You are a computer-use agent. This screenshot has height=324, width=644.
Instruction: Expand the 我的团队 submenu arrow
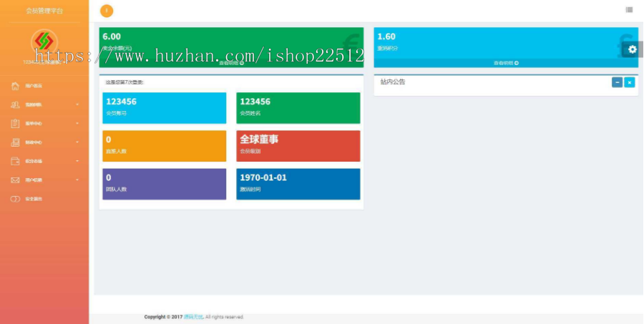pyautogui.click(x=77, y=104)
